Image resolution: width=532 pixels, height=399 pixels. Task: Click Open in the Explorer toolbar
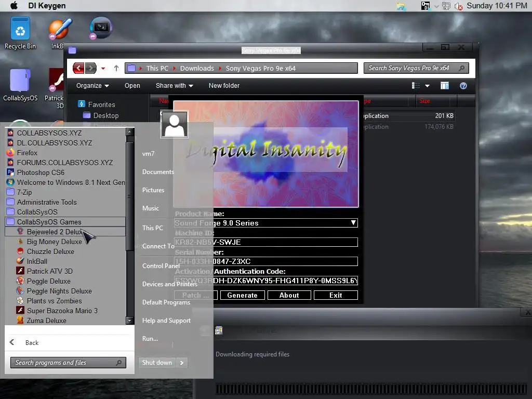coord(132,86)
